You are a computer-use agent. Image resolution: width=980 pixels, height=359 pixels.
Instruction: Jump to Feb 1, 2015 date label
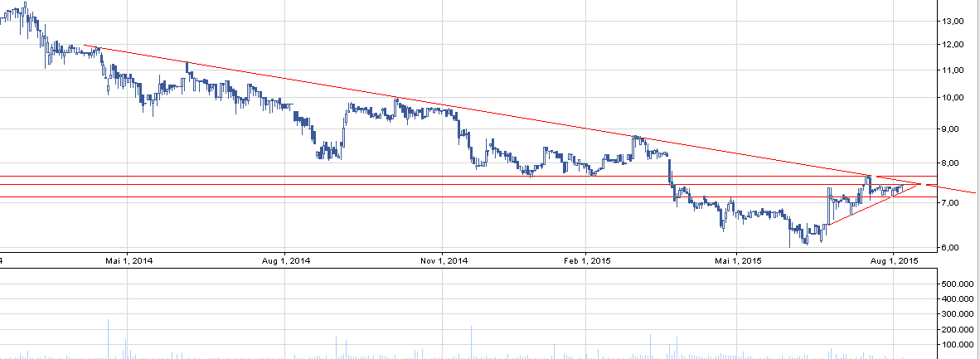click(x=586, y=261)
